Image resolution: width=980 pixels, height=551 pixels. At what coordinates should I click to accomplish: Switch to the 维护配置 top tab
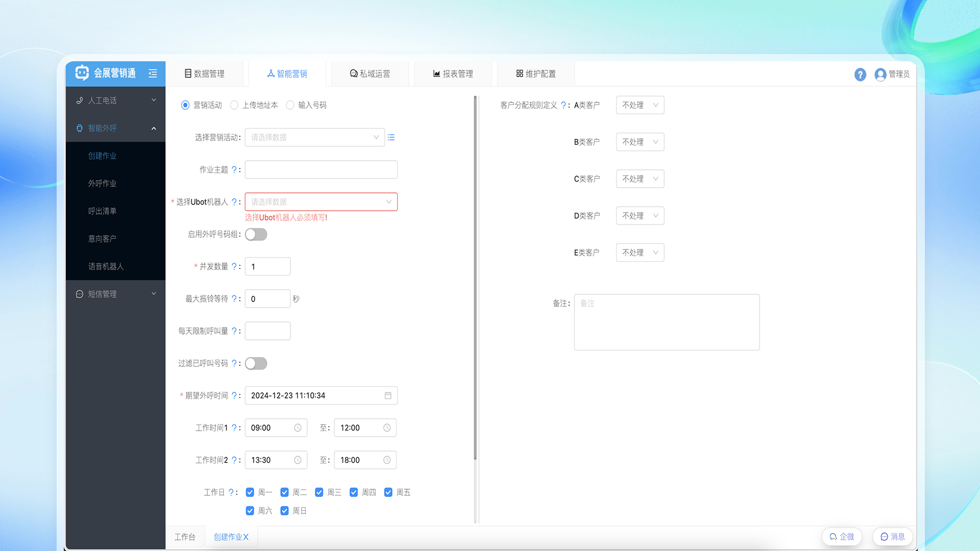click(536, 74)
